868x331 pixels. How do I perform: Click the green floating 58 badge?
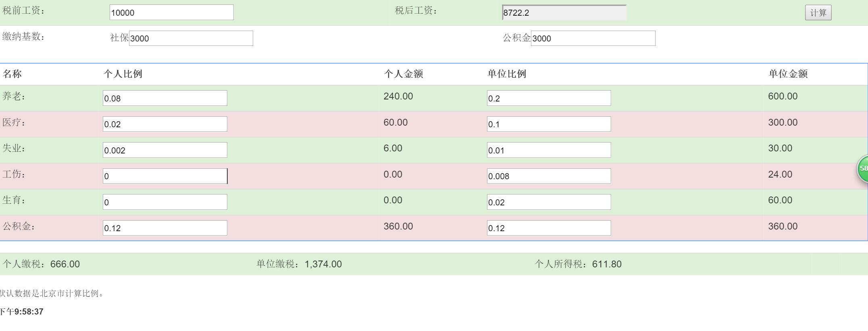click(x=863, y=169)
